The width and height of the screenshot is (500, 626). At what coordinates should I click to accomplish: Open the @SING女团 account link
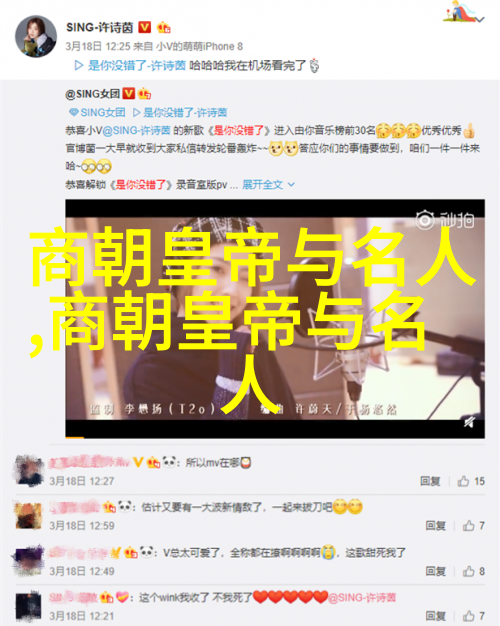93,94
